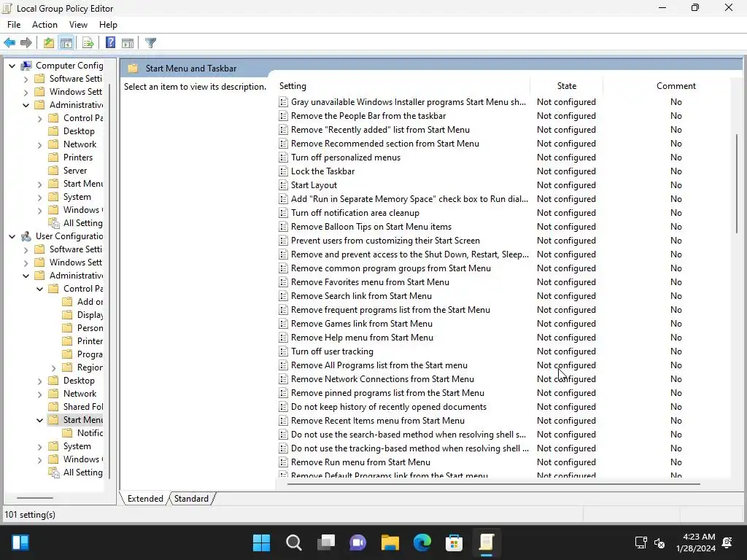The height and width of the screenshot is (560, 747).
Task: Open the clock showing 4:23 AM
Action: pyautogui.click(x=695, y=542)
